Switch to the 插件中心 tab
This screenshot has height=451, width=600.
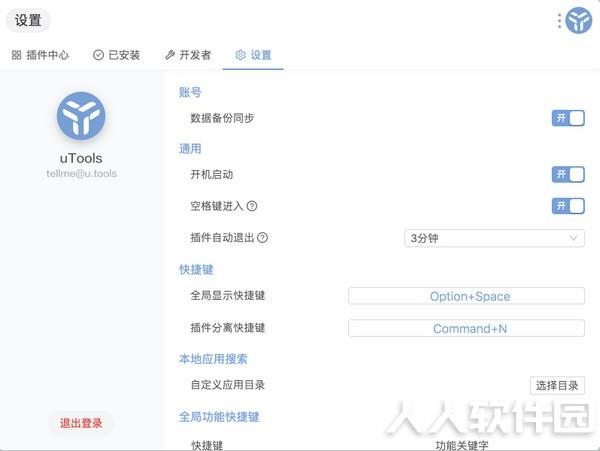tap(40, 55)
